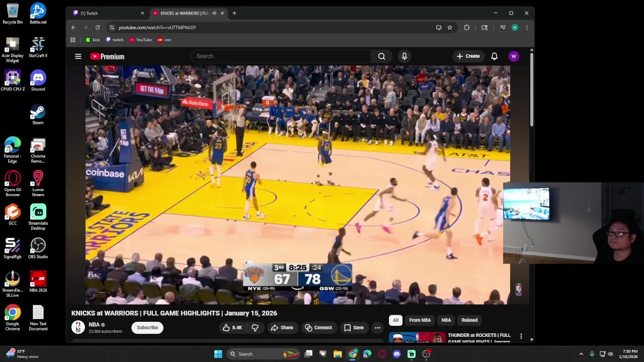This screenshot has height=362, width=644.
Task: Open Chrome media control icon
Action: point(503,28)
